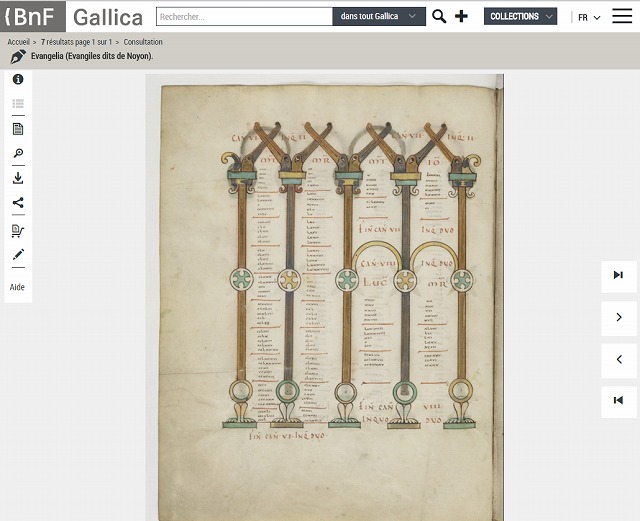Open the FR language selector

(589, 18)
